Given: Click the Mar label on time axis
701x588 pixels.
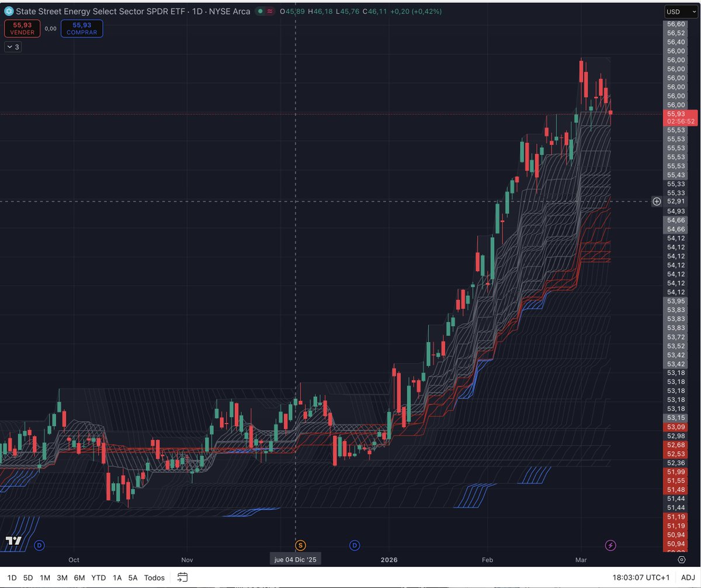Looking at the screenshot, I should tap(581, 559).
